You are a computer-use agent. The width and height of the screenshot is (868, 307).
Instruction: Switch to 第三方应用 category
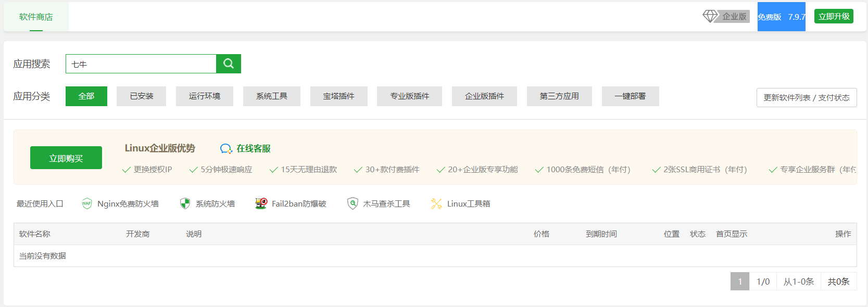(x=559, y=96)
